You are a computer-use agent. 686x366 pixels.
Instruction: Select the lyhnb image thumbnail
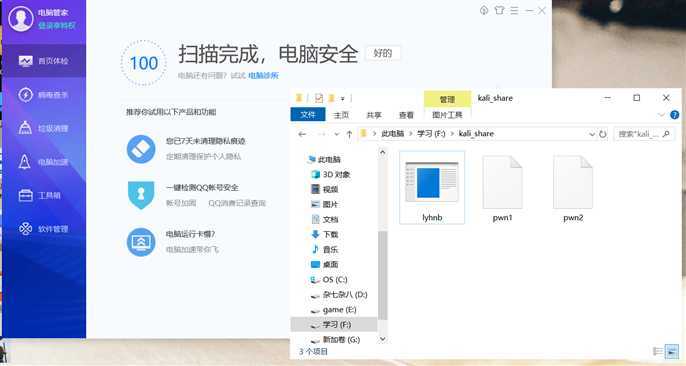click(x=432, y=188)
